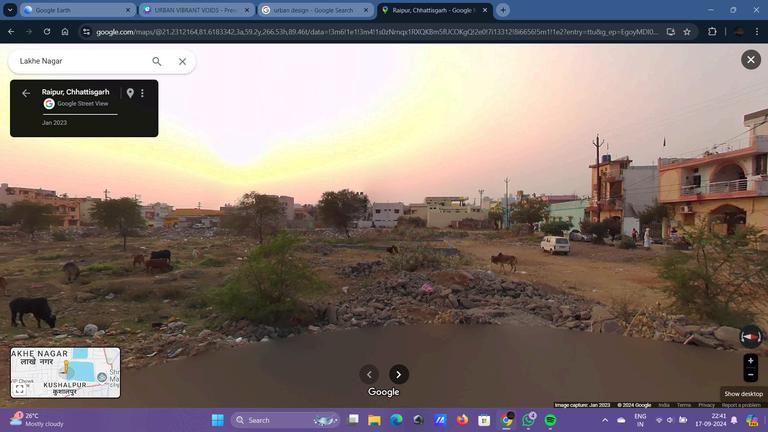This screenshot has width=768, height=432.
Task: Open Task View from the taskbar
Action: [x=353, y=420]
